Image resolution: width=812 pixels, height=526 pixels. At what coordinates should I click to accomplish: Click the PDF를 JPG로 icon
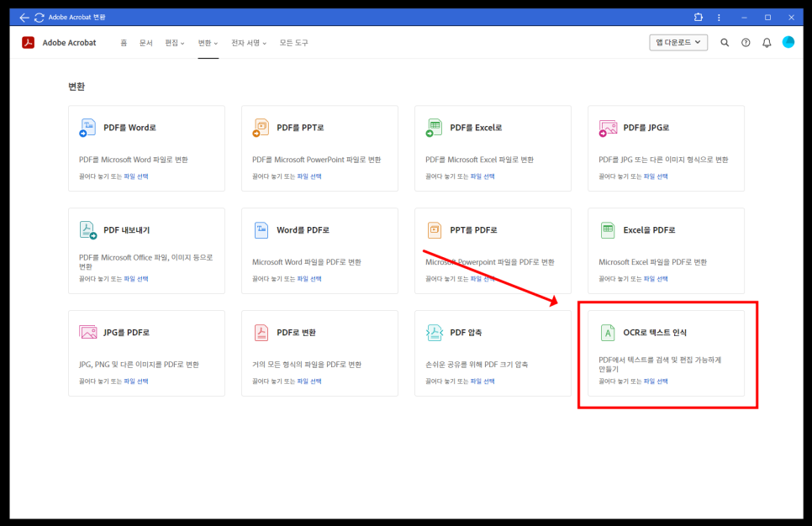pyautogui.click(x=608, y=128)
